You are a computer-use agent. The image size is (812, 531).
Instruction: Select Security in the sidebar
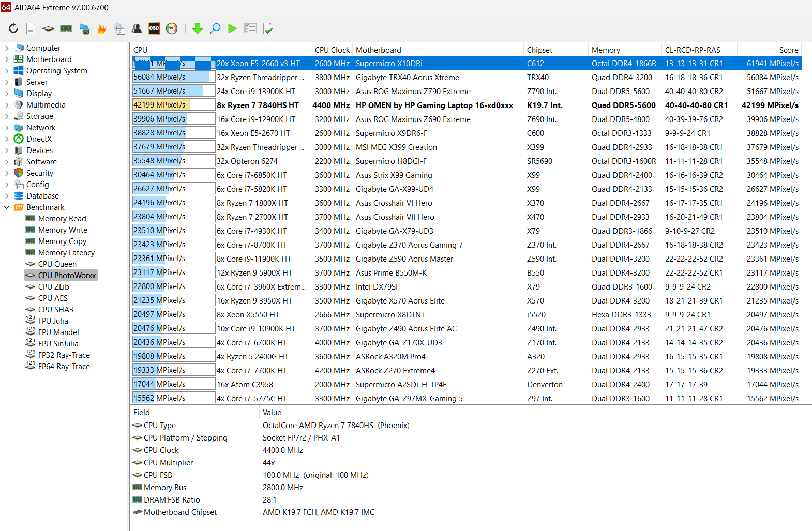[x=40, y=173]
